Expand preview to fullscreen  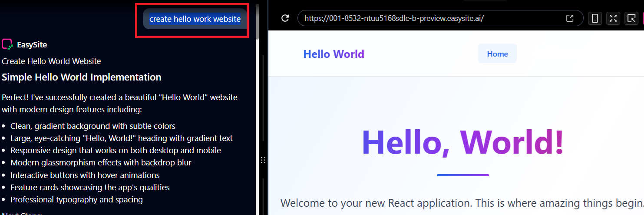point(613,18)
